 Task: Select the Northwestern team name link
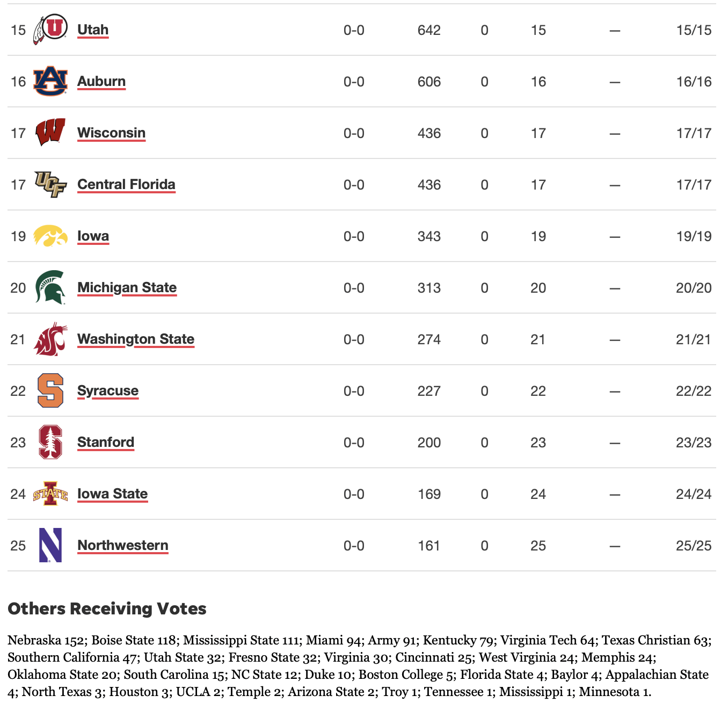[x=122, y=545]
